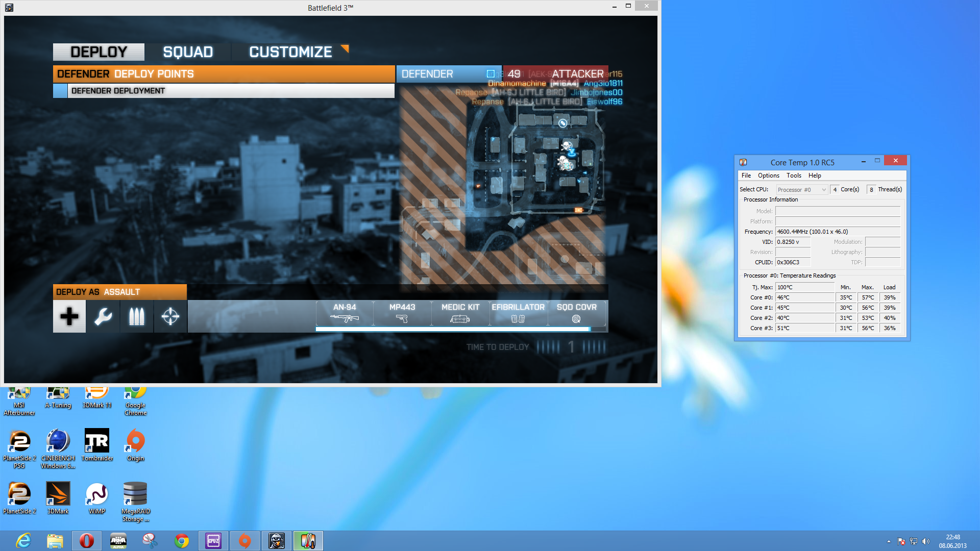Open File Explorer from the taskbar

point(55,541)
